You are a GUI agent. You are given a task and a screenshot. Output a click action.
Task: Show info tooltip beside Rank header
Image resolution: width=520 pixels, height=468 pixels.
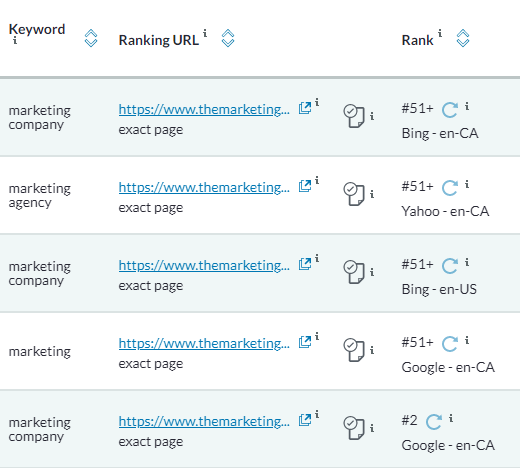[440, 33]
